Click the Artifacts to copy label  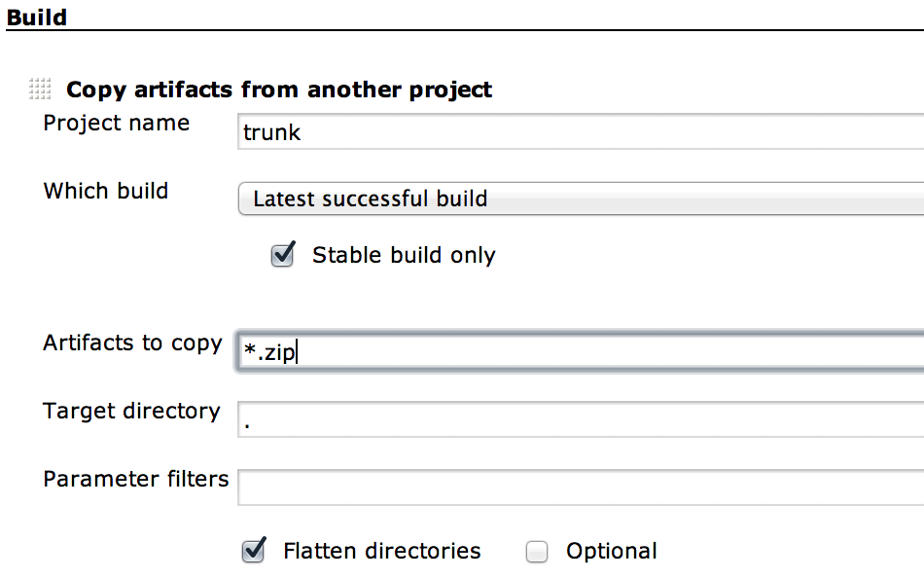132,343
